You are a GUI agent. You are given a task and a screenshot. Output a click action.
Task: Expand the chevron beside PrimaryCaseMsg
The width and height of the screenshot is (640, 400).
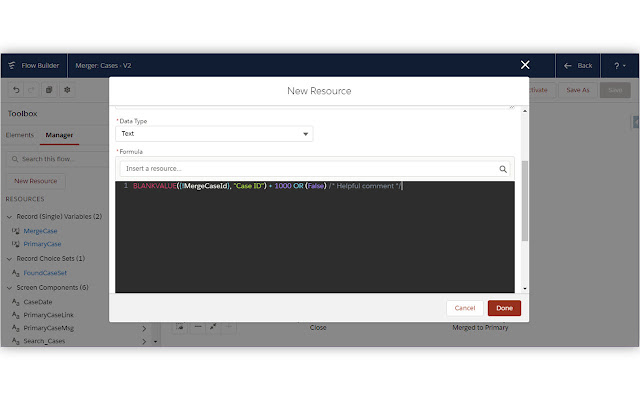144,328
